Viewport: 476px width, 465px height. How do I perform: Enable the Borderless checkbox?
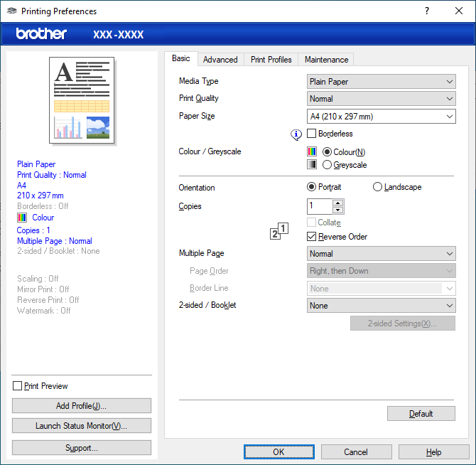click(x=311, y=134)
